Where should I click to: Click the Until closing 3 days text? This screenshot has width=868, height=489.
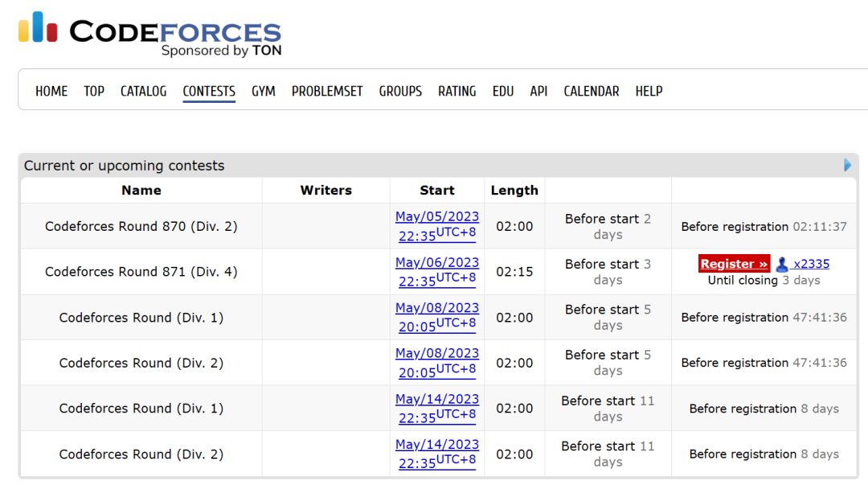(764, 280)
